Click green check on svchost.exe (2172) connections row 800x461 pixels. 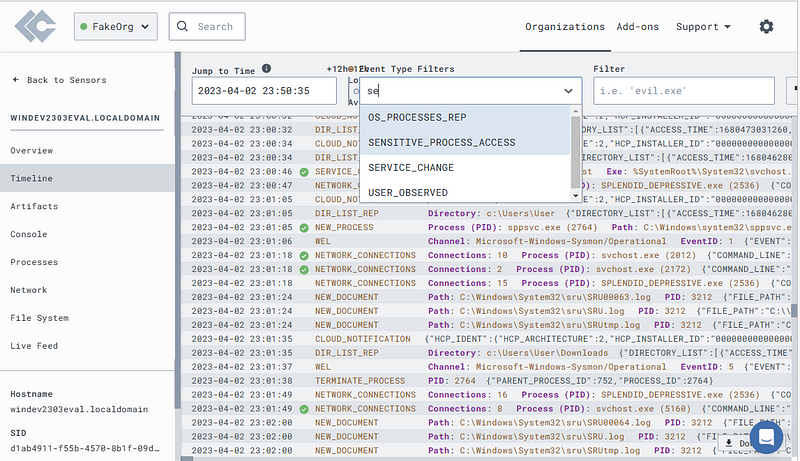[304, 269]
